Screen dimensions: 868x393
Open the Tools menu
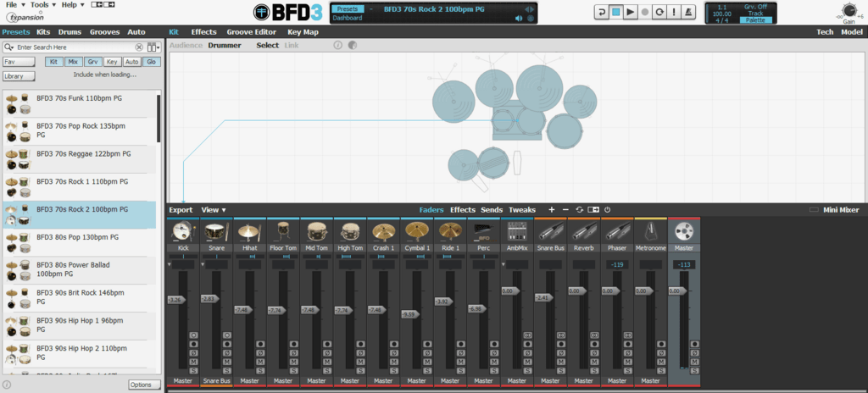(42, 4)
